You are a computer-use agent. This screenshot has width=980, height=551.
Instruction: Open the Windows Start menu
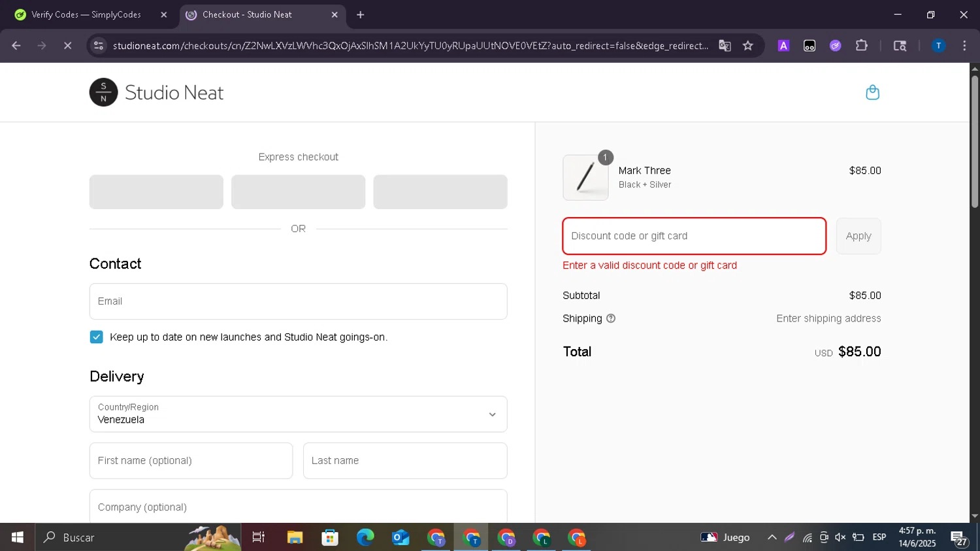pos(18,537)
